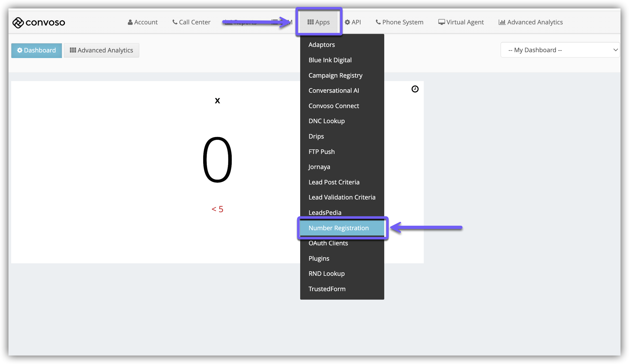Open Conversational AI app
629x364 pixels.
click(x=334, y=91)
